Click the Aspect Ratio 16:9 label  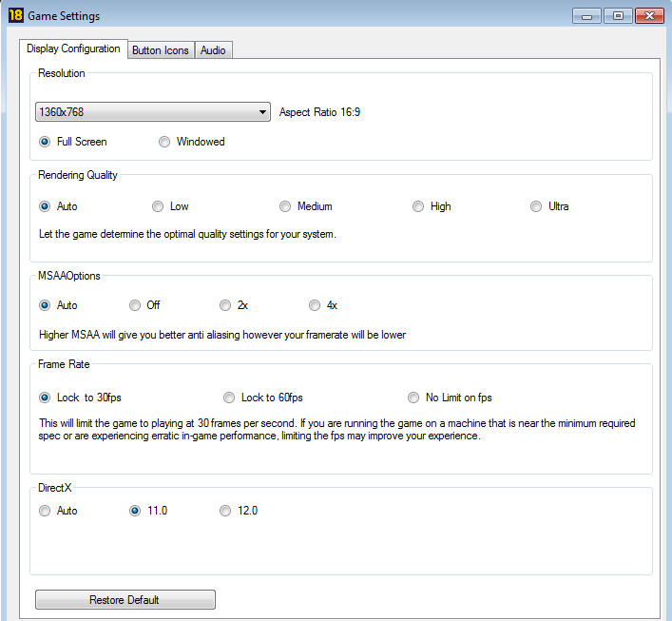[x=319, y=112]
